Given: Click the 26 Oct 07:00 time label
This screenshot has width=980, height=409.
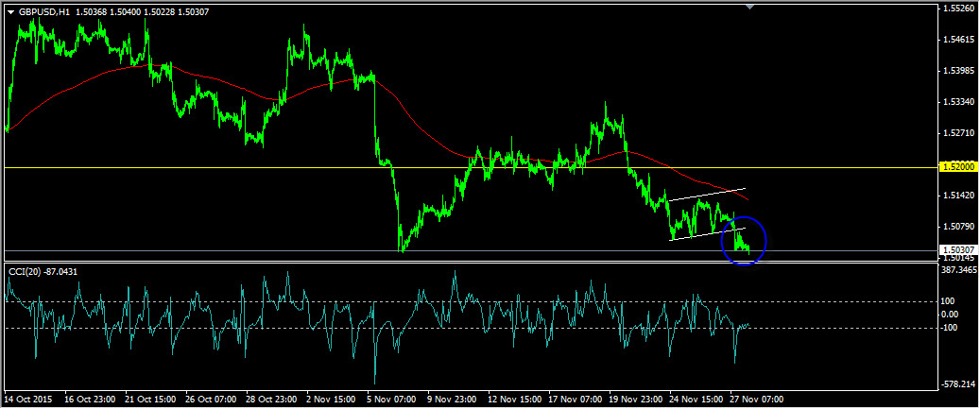Looking at the screenshot, I should [212, 399].
